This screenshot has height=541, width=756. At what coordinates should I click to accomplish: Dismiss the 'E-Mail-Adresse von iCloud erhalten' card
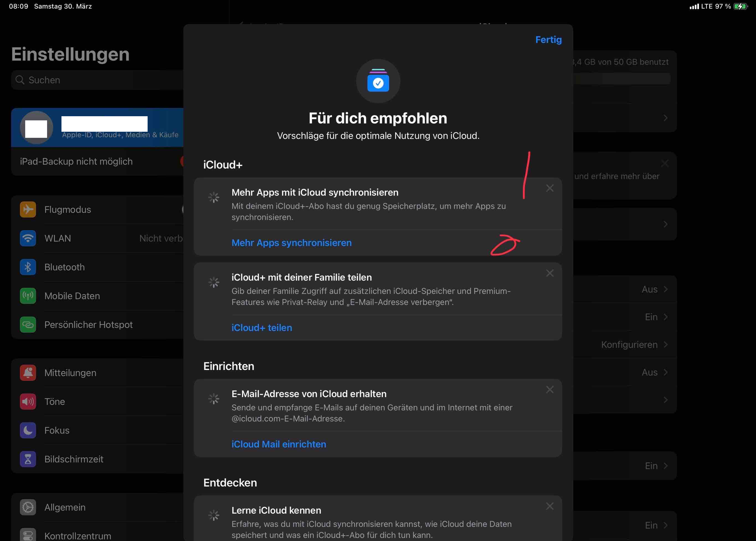[x=550, y=390]
